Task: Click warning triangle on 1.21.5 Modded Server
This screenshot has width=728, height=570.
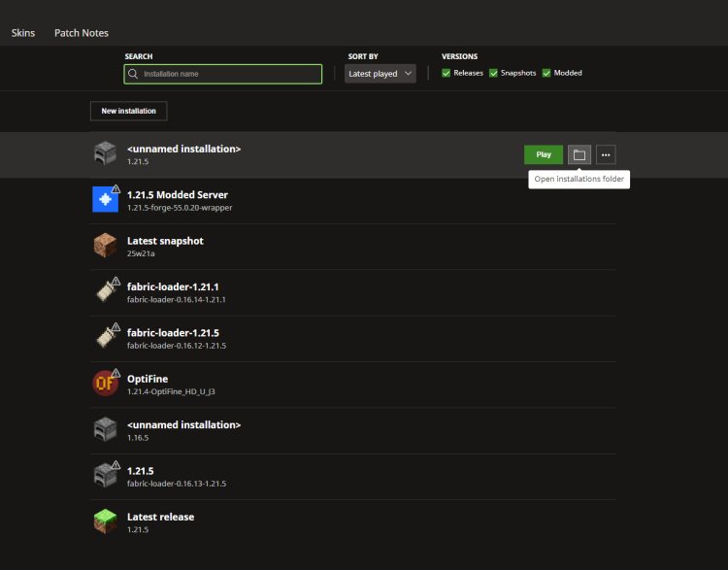Action: coord(116,188)
